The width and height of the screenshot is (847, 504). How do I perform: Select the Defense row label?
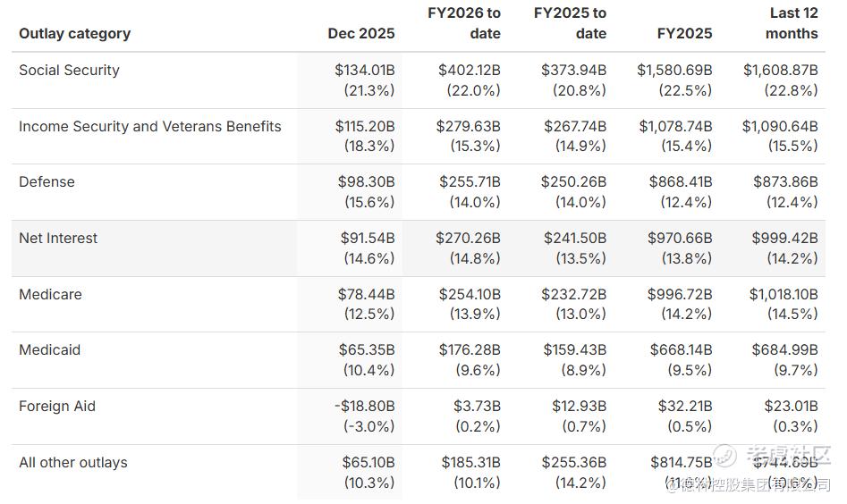(x=47, y=181)
